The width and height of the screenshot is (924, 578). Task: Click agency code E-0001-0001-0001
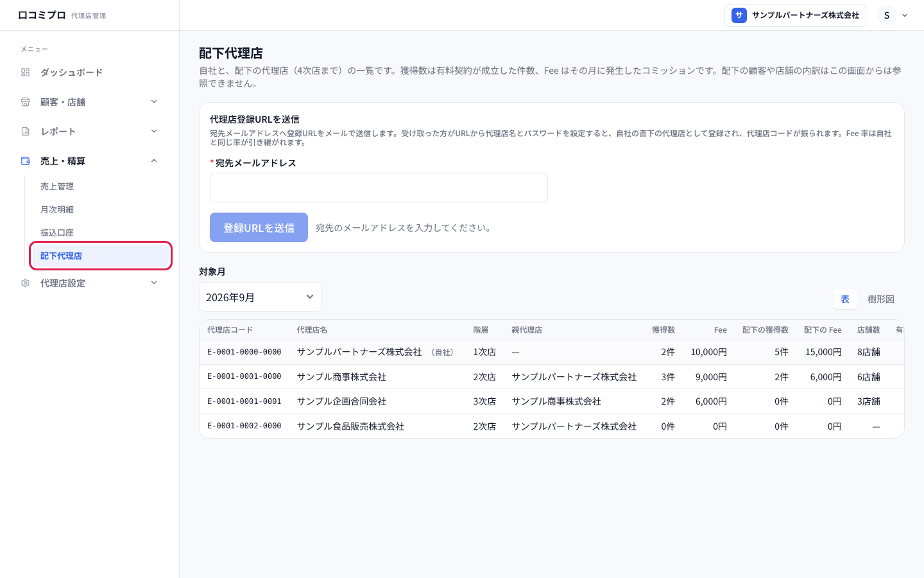[244, 401]
